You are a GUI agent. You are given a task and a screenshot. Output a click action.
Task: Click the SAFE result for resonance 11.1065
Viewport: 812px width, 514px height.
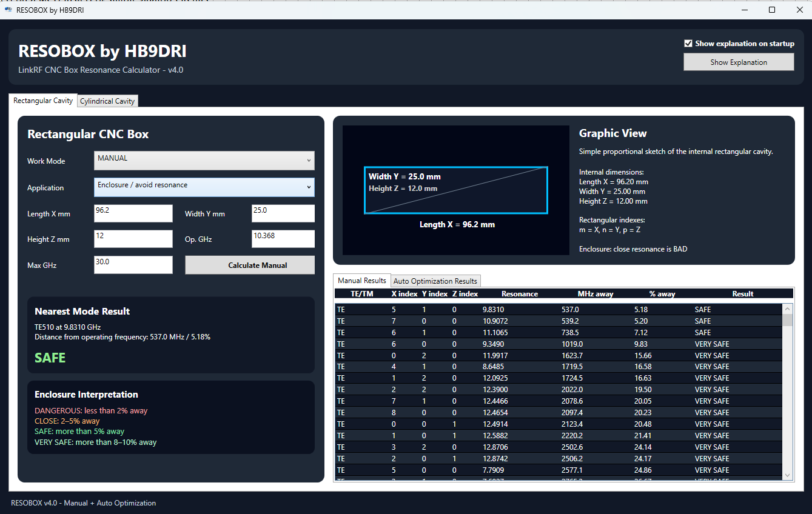(703, 332)
